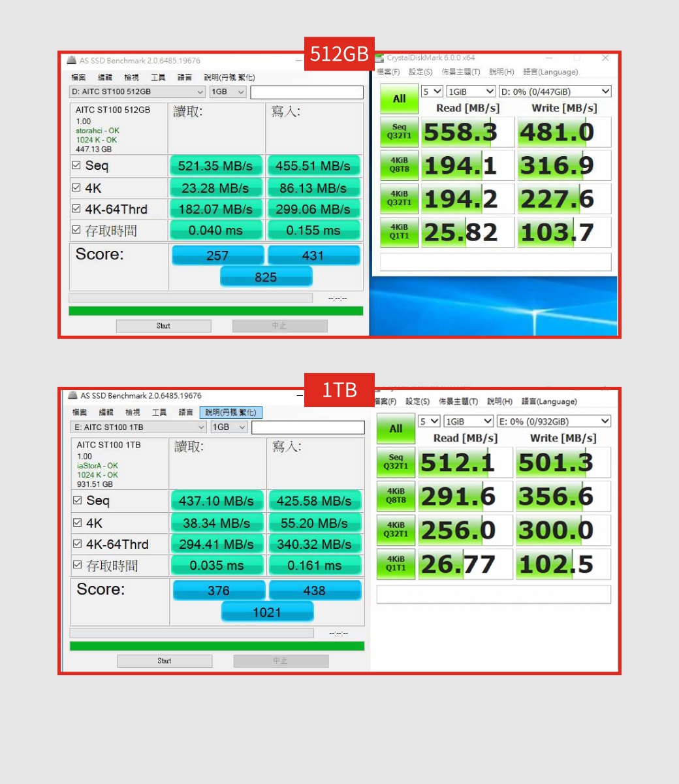
Task: Click read score 376 in 1TB AS SSD
Action: (219, 590)
